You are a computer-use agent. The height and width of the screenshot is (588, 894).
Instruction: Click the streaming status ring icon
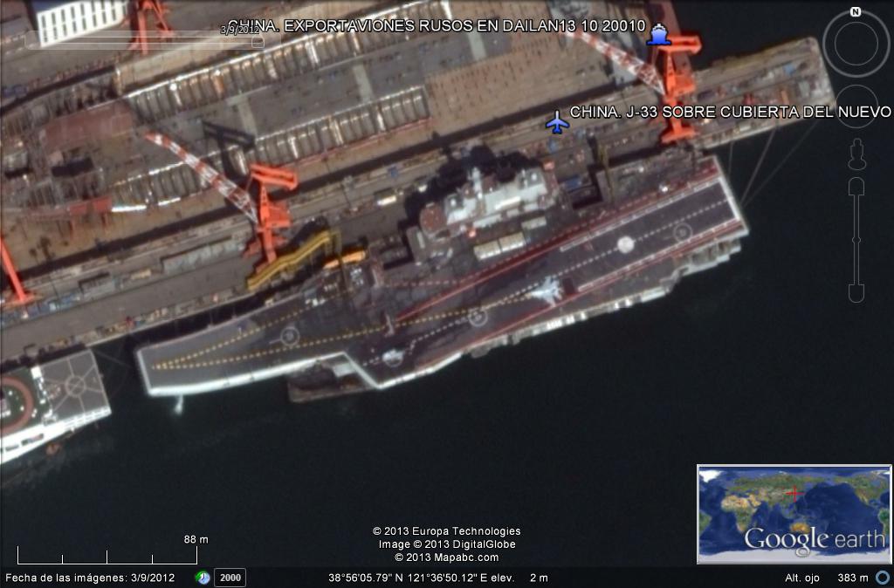point(883,578)
